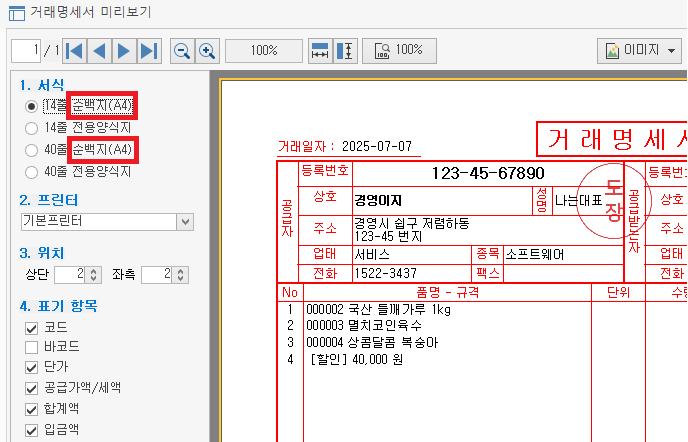Open the 이미지 export dropdown

click(641, 50)
